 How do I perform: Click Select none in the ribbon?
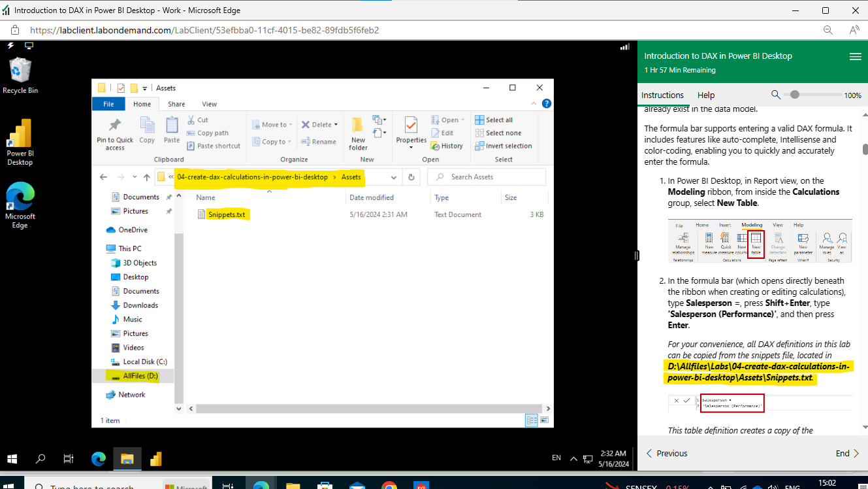coord(497,132)
